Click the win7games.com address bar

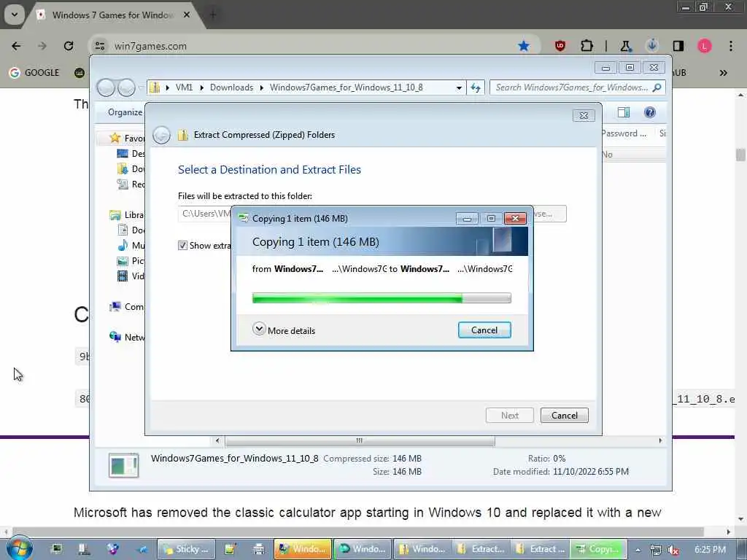305,46
